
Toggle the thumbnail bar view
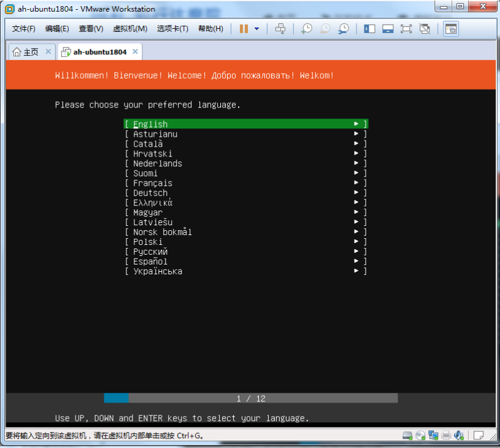pyautogui.click(x=388, y=29)
